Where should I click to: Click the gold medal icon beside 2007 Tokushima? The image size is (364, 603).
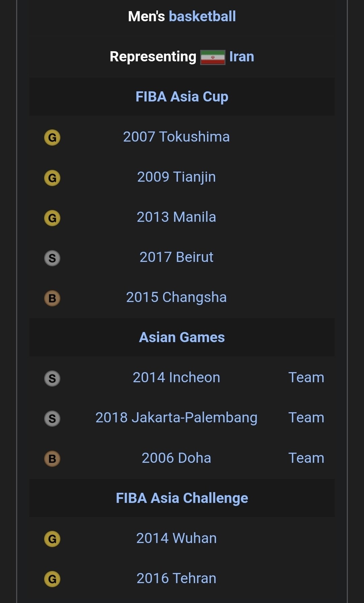(x=52, y=138)
